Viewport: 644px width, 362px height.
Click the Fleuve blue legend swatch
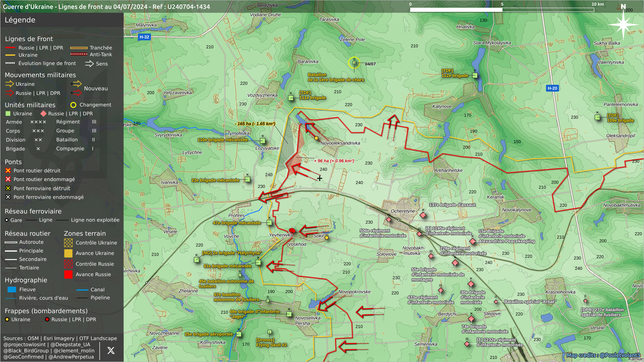[x=12, y=290]
